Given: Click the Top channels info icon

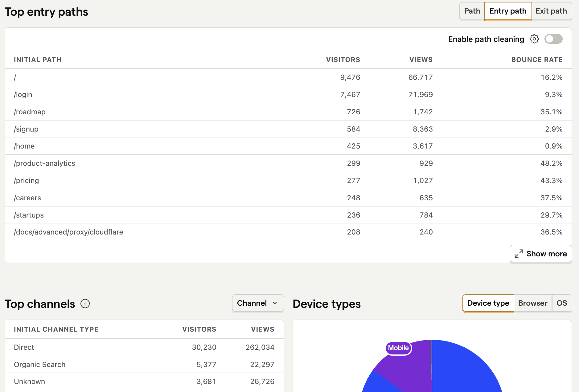Looking at the screenshot, I should [85, 304].
